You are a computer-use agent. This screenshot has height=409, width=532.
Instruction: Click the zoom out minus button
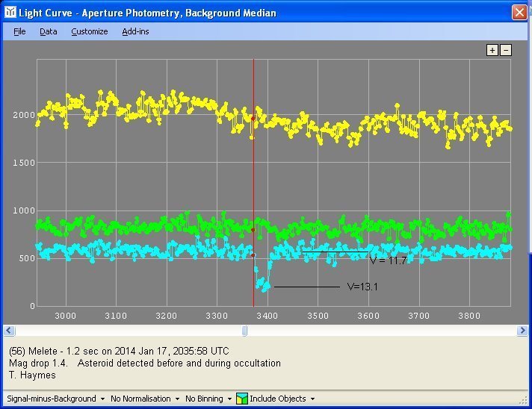click(x=506, y=50)
